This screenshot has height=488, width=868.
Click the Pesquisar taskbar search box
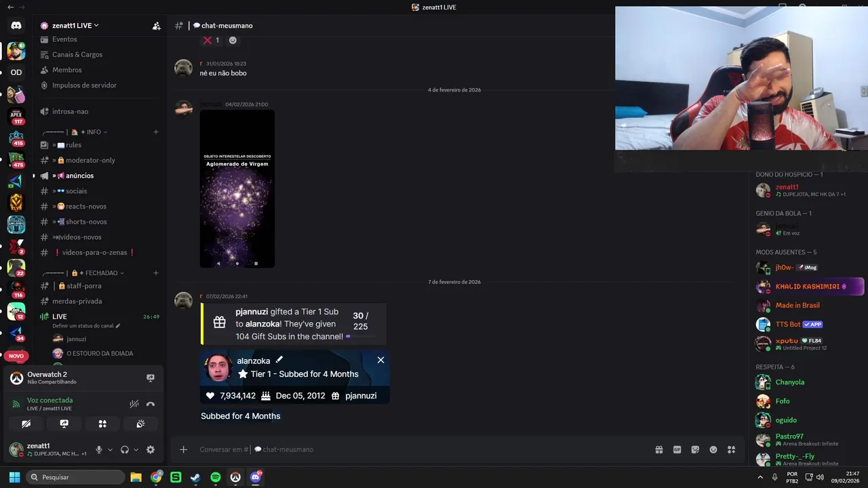(x=75, y=477)
